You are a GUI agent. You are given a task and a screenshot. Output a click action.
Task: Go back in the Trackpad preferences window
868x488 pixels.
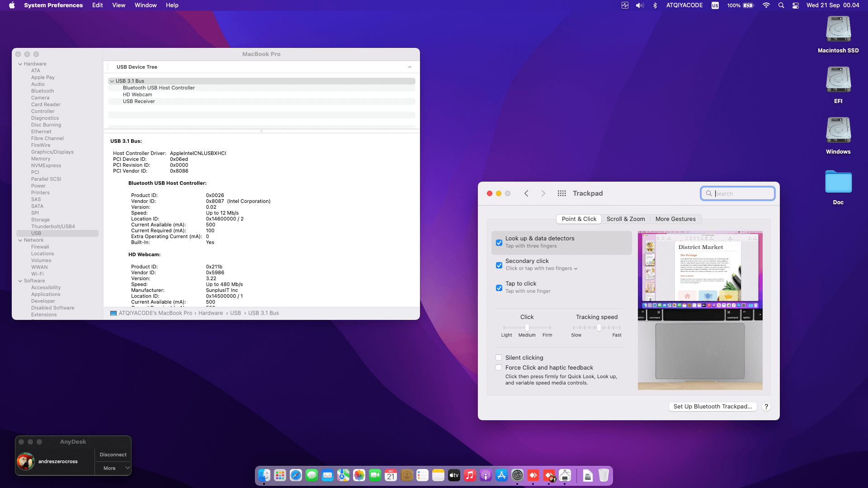[526, 193]
